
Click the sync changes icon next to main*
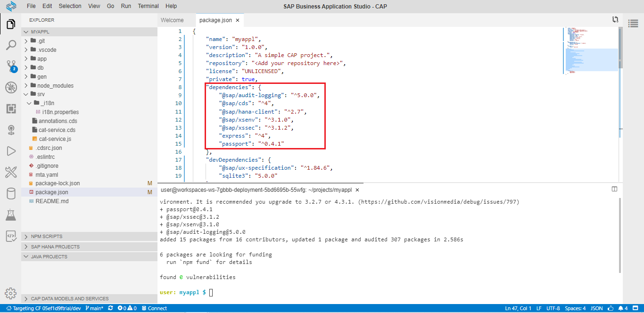(110, 308)
